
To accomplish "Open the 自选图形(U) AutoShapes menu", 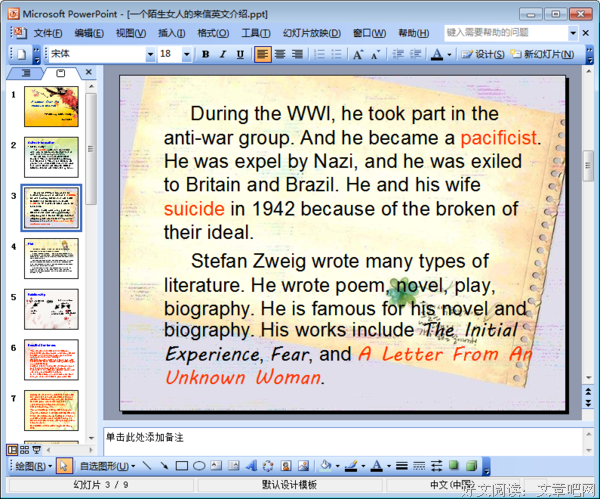I will tap(107, 466).
